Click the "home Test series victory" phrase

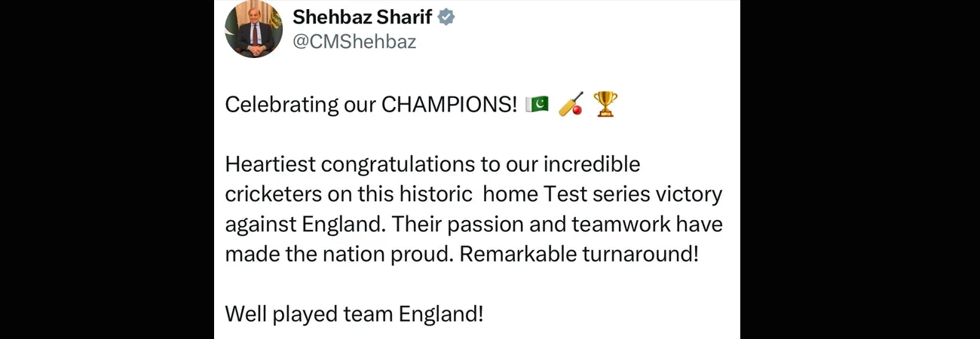(x=602, y=194)
